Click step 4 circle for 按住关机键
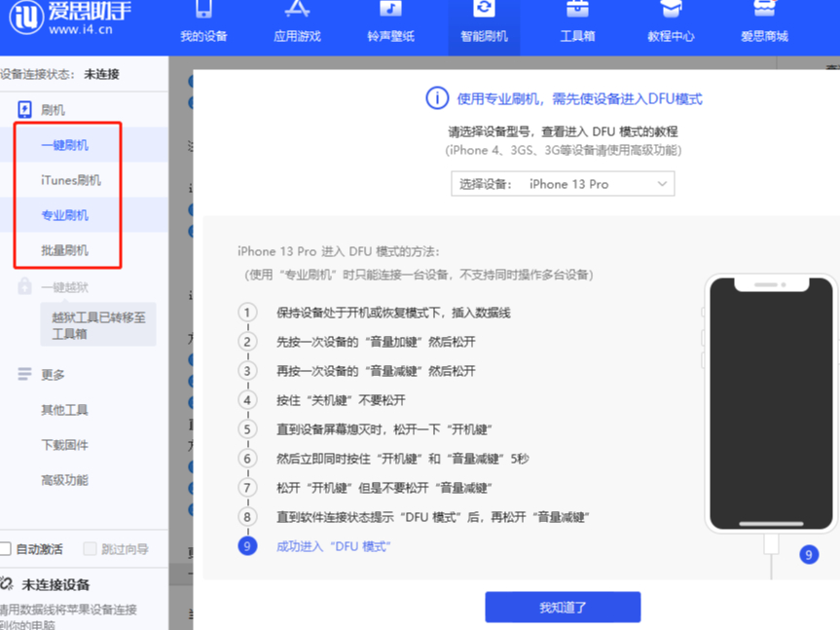Screen dimensions: 840x630 [247, 399]
